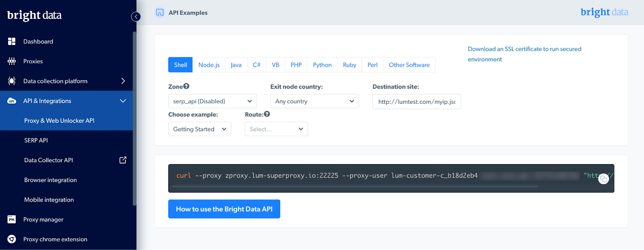Switch to the Perl tab
This screenshot has width=644, height=250.
[372, 65]
